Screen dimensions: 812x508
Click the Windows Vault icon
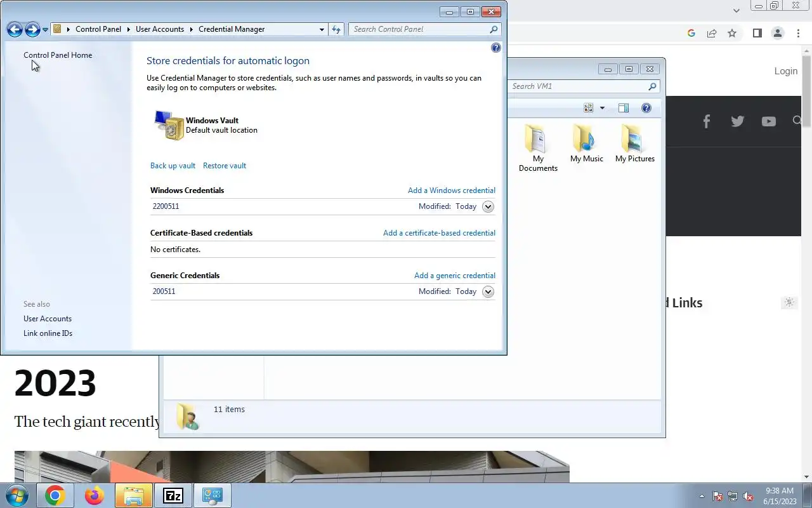pyautogui.click(x=169, y=125)
